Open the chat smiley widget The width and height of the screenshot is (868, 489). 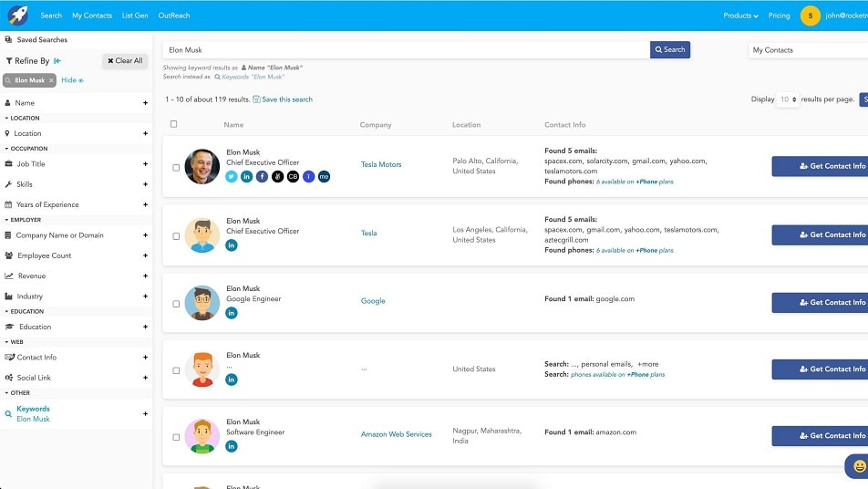[x=858, y=466]
